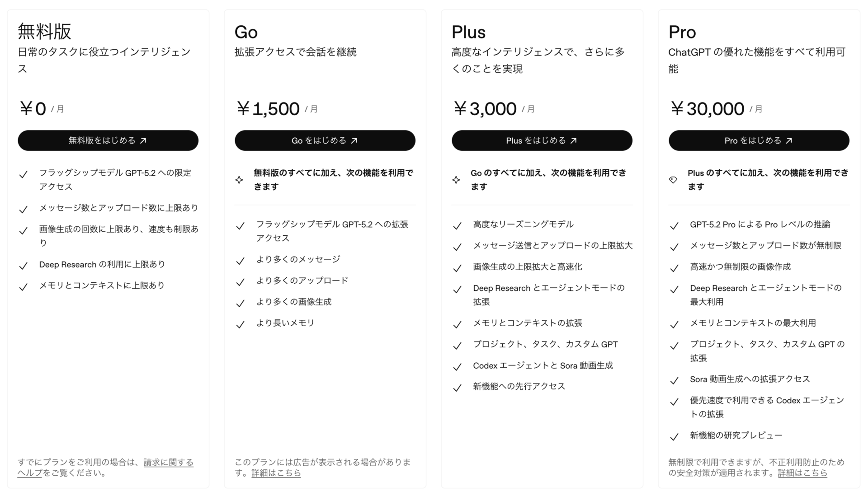Image resolution: width=868 pixels, height=496 pixels.
Task: Click the Codex エージェントと Sora 動画生成 feature text
Action: pyautogui.click(x=543, y=365)
